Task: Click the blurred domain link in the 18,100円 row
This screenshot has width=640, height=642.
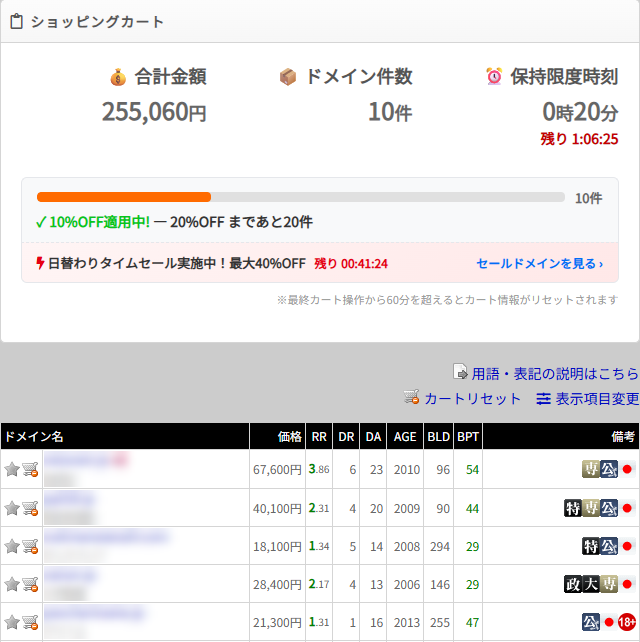Action: (106, 536)
